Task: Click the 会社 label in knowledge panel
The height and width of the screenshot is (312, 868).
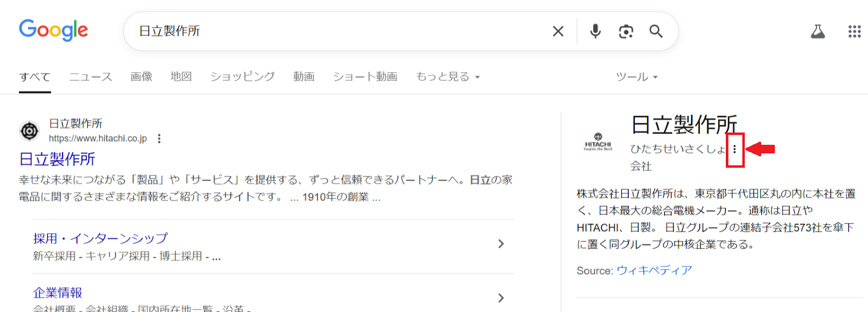Action: [x=641, y=166]
